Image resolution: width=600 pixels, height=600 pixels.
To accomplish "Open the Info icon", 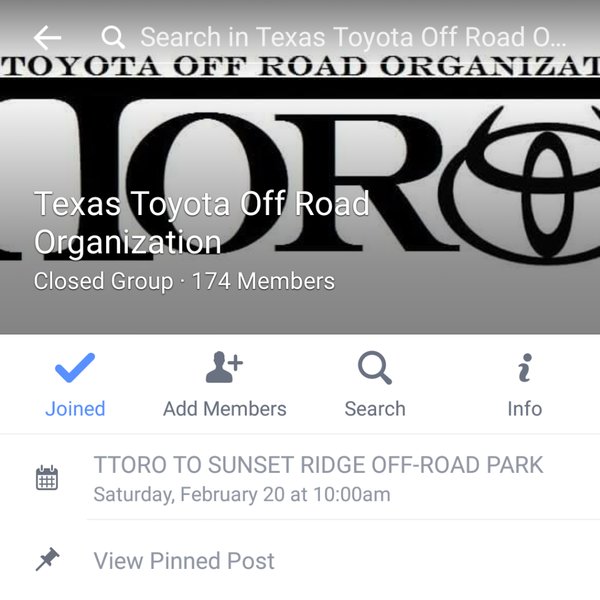I will (525, 367).
